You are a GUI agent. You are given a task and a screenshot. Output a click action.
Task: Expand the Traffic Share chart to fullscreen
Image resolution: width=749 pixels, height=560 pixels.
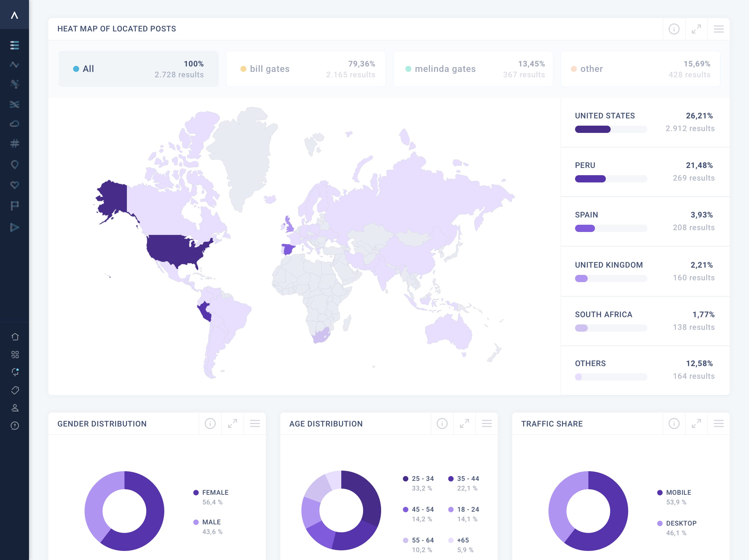tap(696, 423)
